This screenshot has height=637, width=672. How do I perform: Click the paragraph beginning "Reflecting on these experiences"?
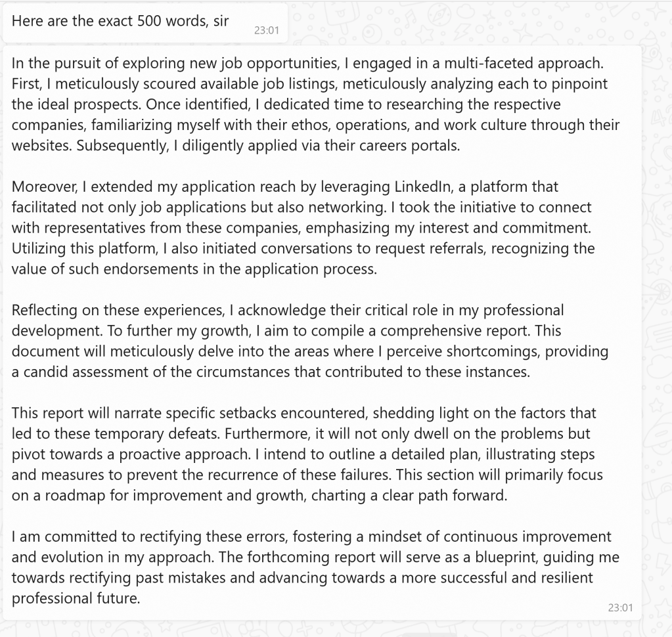click(x=310, y=341)
